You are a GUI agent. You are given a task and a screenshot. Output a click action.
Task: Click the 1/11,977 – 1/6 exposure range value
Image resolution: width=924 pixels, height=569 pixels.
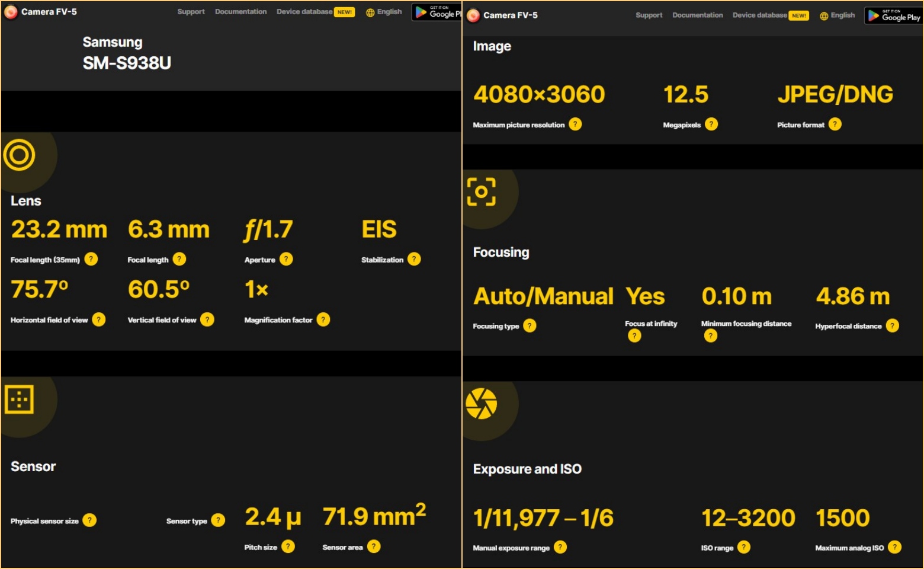pyautogui.click(x=543, y=519)
